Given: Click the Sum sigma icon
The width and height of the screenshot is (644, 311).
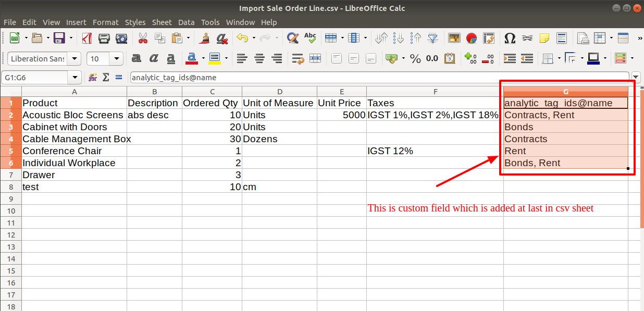Looking at the screenshot, I should coord(106,77).
